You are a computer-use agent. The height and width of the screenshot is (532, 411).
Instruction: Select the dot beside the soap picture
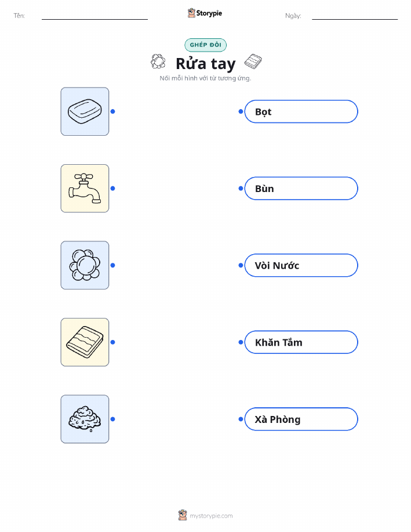113,111
